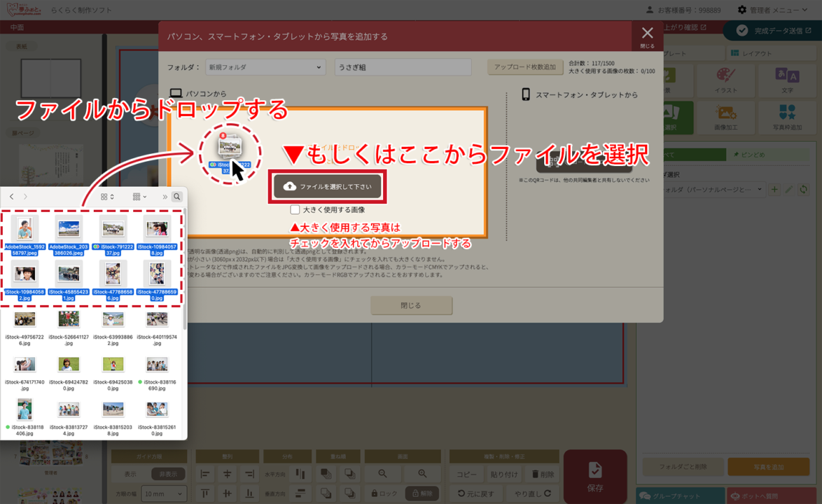Click the コピー button
Image resolution: width=822 pixels, height=504 pixels.
pyautogui.click(x=466, y=474)
